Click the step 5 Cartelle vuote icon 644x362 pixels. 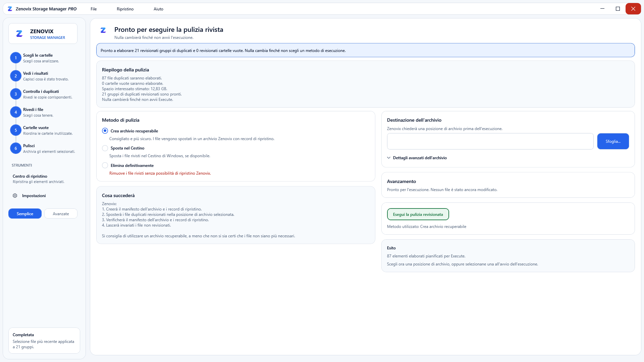pos(16,130)
